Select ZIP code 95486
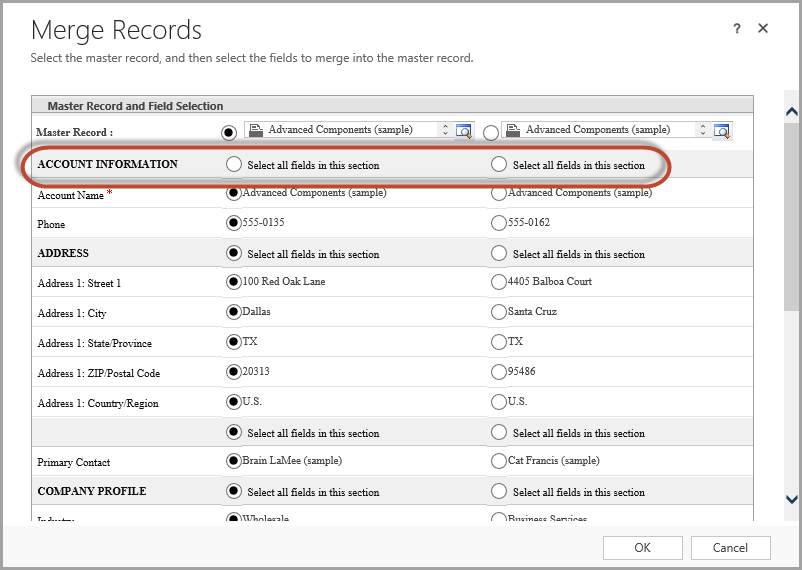Image resolution: width=802 pixels, height=570 pixels. (499, 372)
